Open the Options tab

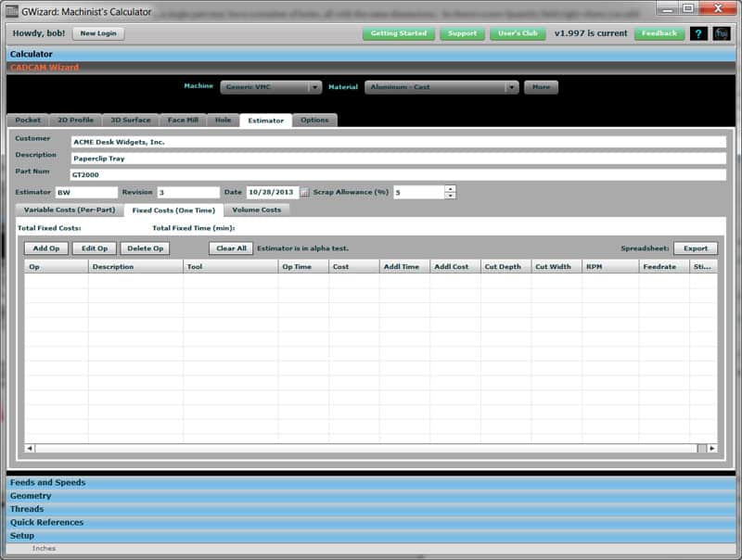click(315, 121)
